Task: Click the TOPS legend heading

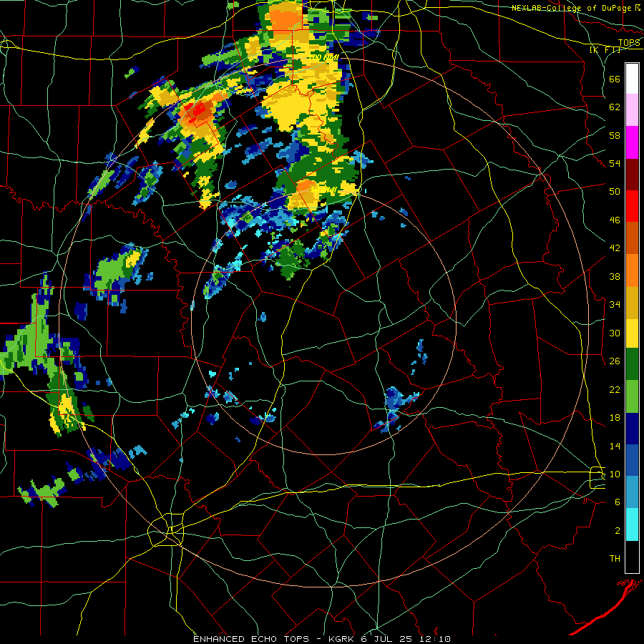Action: click(x=629, y=43)
